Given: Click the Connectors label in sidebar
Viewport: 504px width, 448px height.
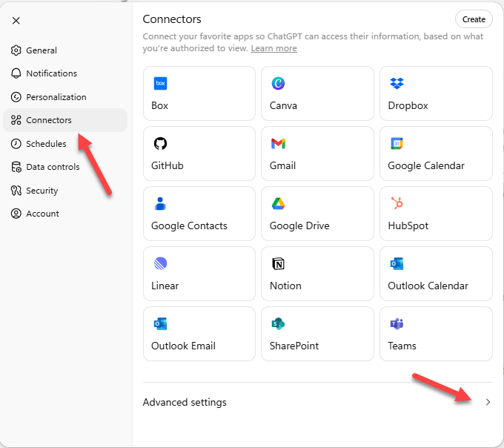Looking at the screenshot, I should [x=49, y=120].
